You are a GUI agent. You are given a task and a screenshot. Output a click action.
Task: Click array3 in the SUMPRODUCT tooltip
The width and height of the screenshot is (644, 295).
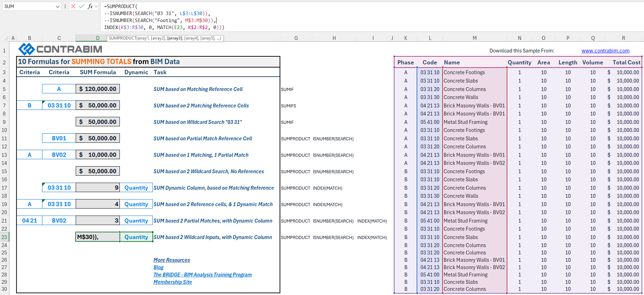(174, 38)
